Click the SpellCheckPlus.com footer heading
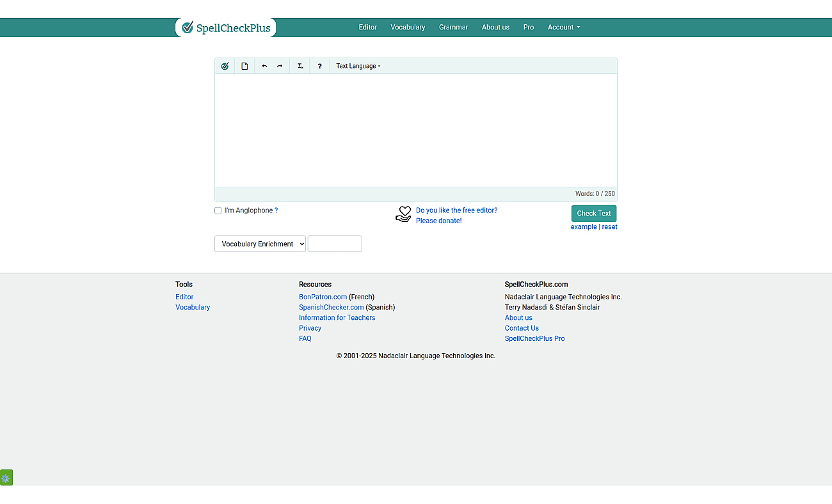Screen dimensions: 832x504 point(536,285)
